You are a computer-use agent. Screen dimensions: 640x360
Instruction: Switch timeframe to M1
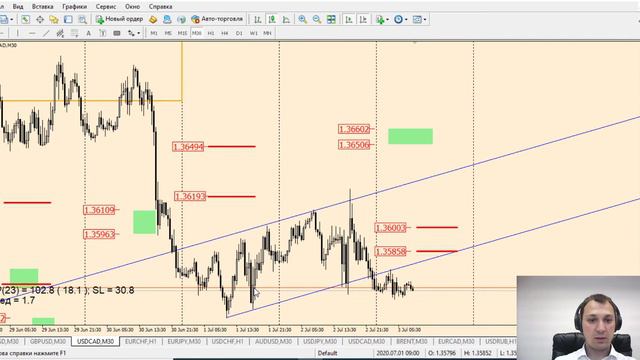[154, 33]
